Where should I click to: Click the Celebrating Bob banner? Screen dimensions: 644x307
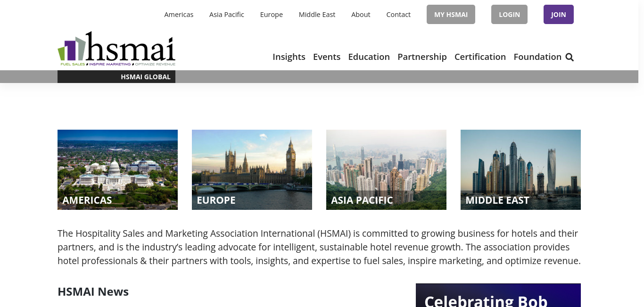point(498,295)
